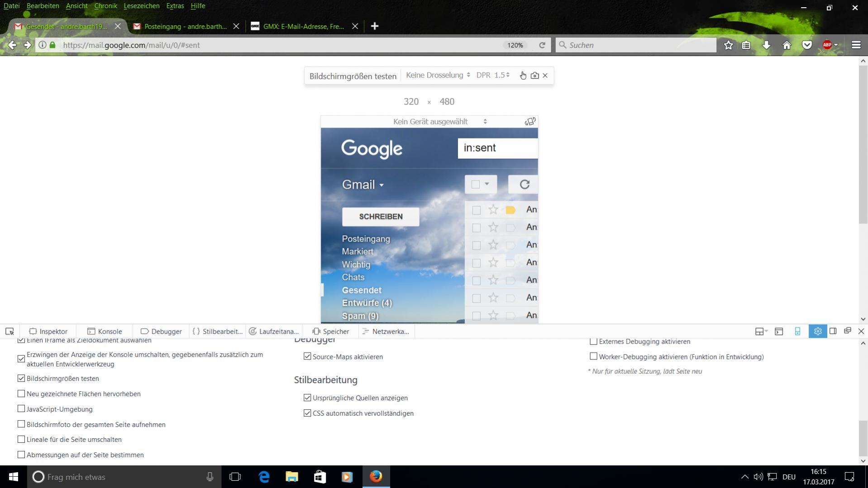Viewport: 868px width, 488px height.
Task: Open Kein Gerät ausgewählt device selector
Action: 440,121
